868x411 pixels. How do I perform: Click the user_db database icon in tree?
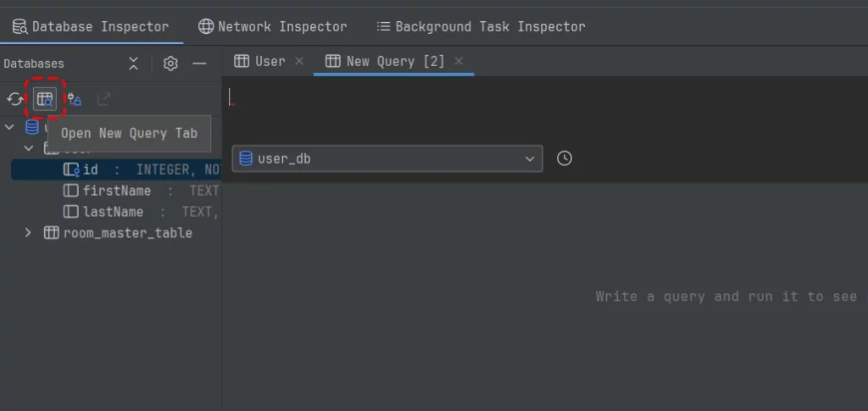coord(32,127)
